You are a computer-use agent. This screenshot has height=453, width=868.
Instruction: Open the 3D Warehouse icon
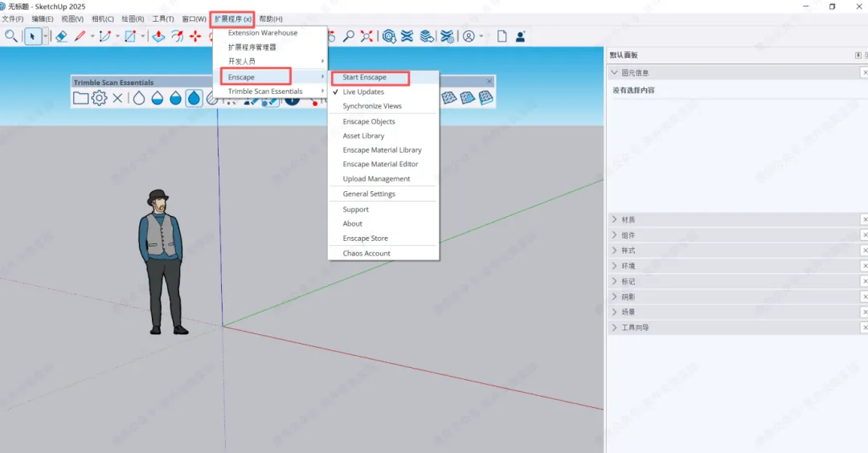pyautogui.click(x=389, y=36)
